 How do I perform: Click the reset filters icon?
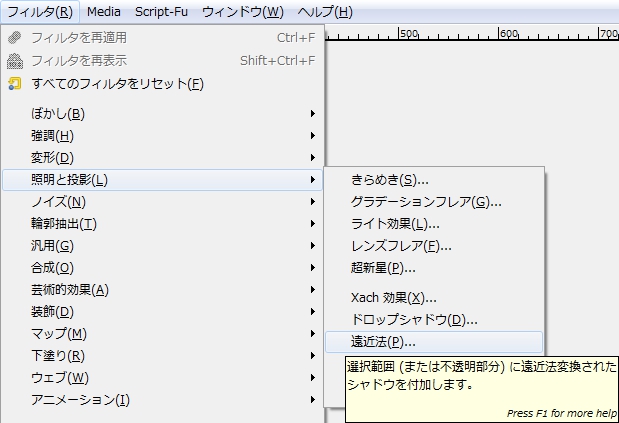[x=15, y=84]
